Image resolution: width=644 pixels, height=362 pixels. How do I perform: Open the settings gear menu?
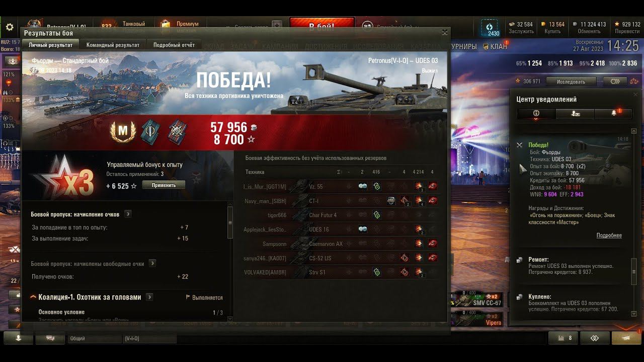(10, 27)
